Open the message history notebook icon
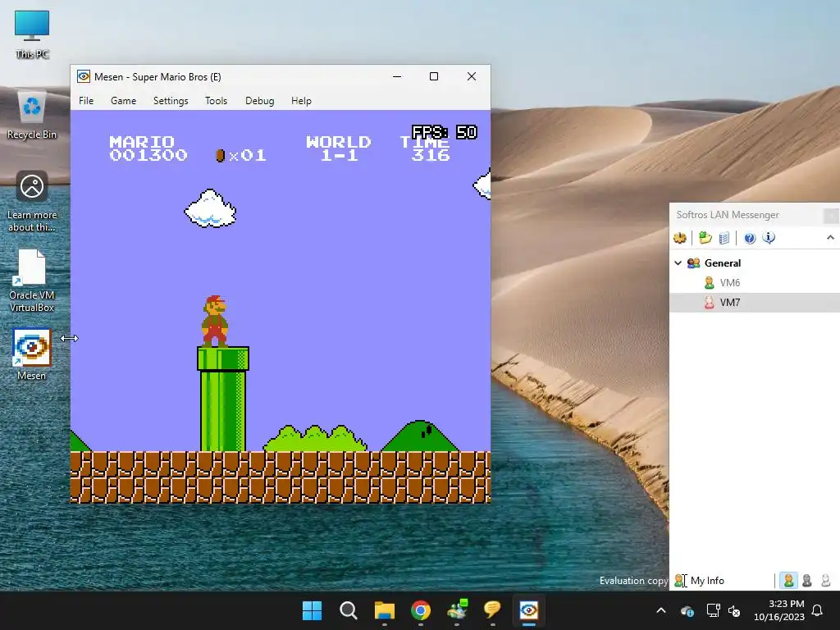The image size is (840, 630). pyautogui.click(x=724, y=238)
